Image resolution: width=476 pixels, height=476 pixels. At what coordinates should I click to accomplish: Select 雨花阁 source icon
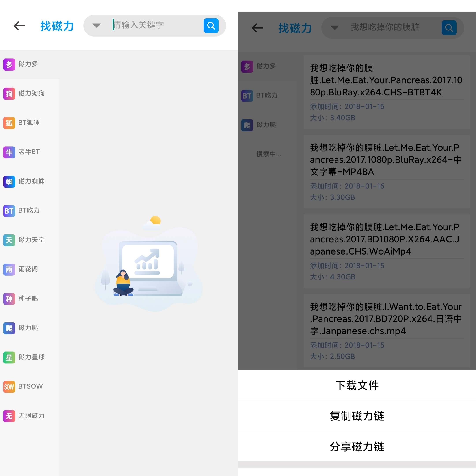(x=9, y=270)
